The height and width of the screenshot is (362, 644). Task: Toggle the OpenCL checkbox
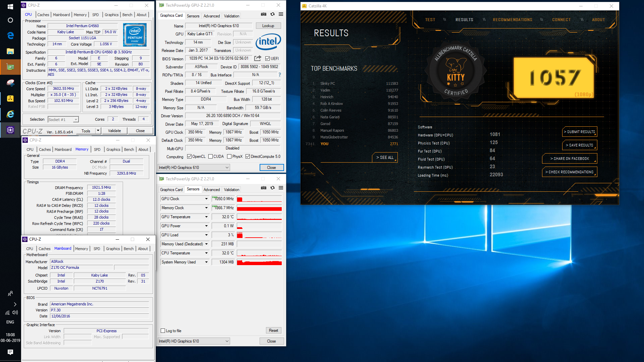tap(189, 157)
